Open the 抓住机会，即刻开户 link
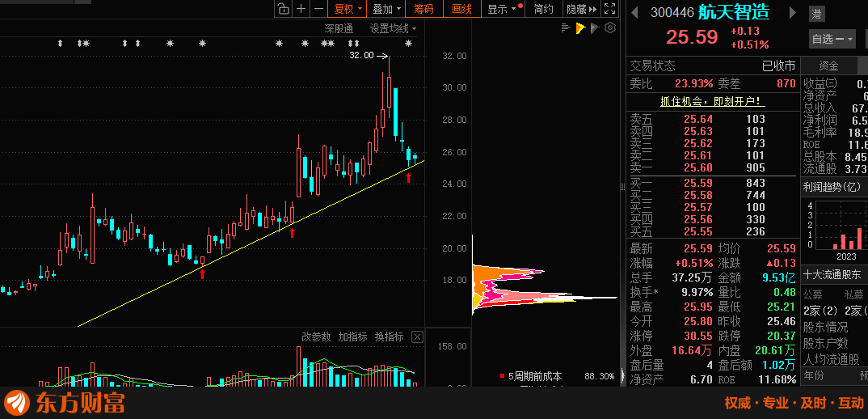Image resolution: width=868 pixels, height=419 pixels. tap(713, 101)
